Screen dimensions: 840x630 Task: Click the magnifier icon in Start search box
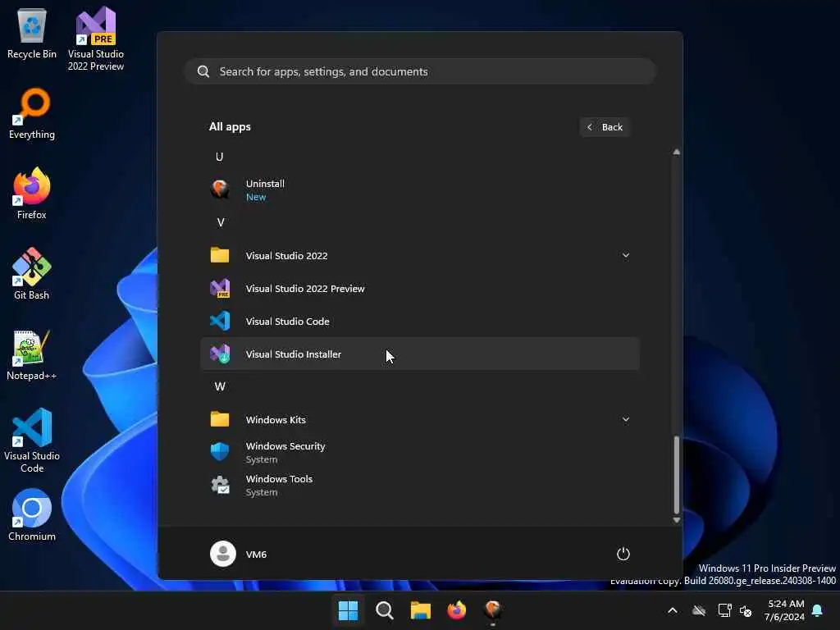[203, 71]
